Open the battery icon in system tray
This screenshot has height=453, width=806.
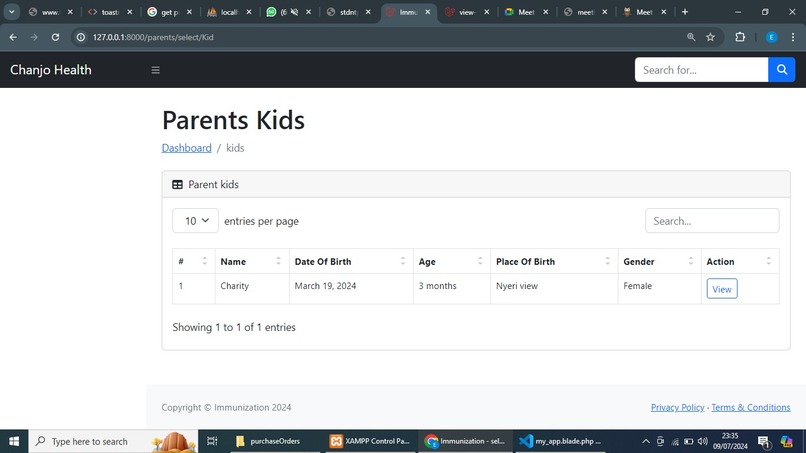click(689, 441)
